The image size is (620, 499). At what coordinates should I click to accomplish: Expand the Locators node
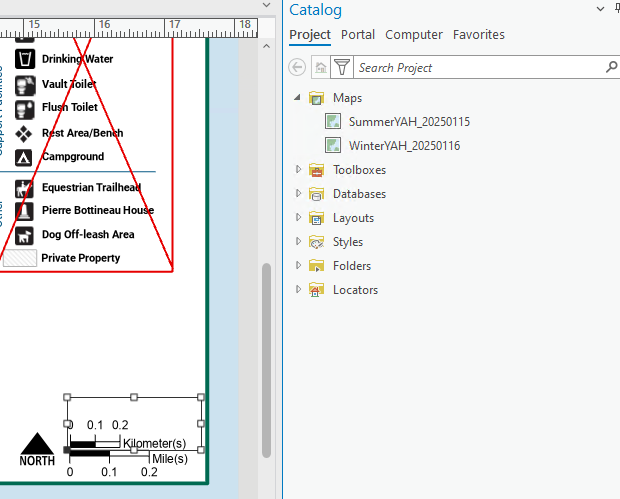tap(299, 289)
